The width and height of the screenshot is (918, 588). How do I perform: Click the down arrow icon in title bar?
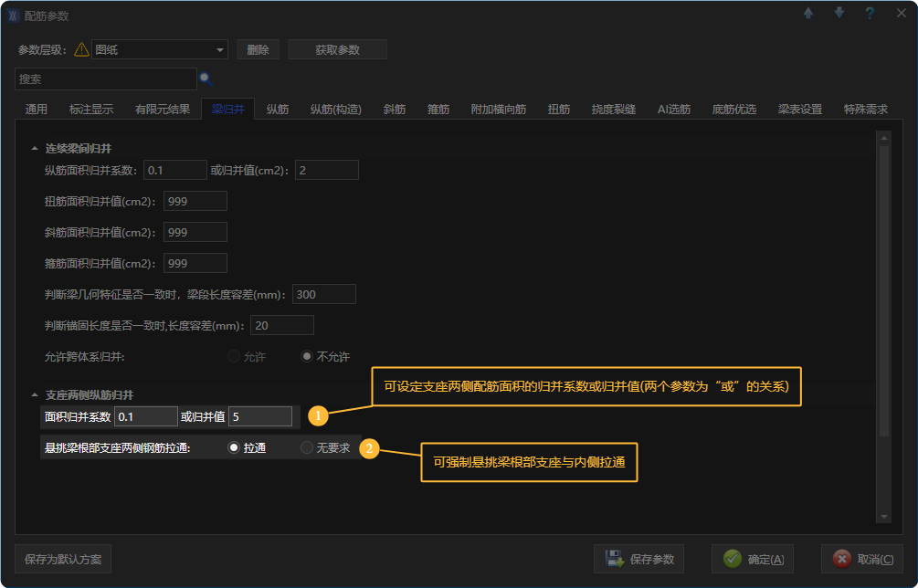click(839, 14)
